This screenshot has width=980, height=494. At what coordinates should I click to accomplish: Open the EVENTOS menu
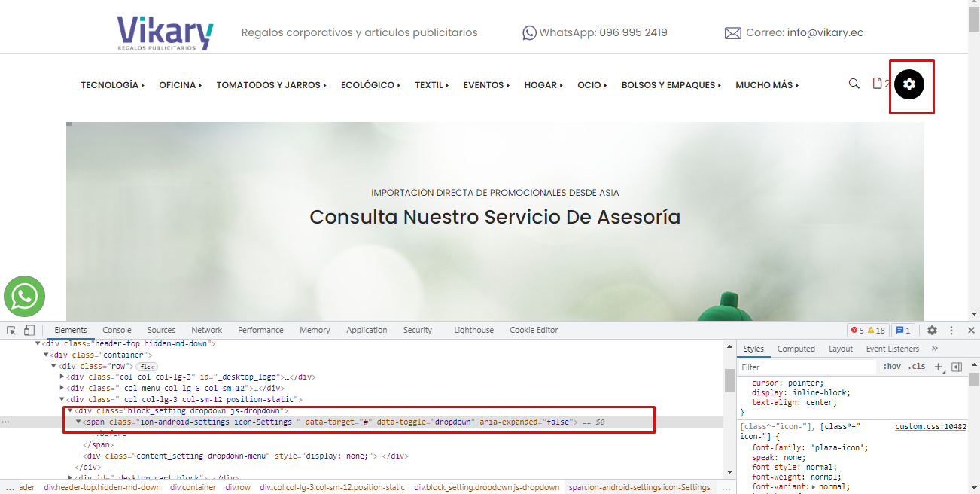487,85
